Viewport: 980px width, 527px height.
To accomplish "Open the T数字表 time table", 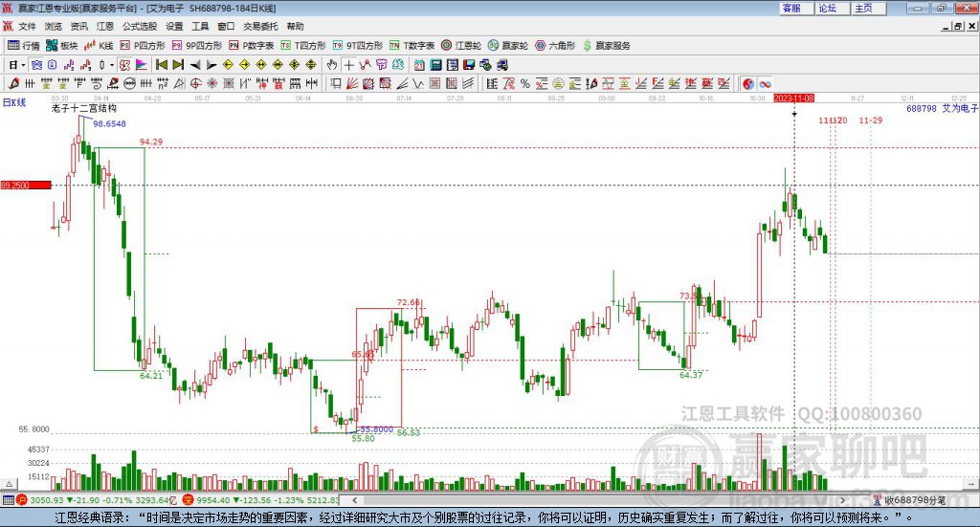I will [x=412, y=46].
